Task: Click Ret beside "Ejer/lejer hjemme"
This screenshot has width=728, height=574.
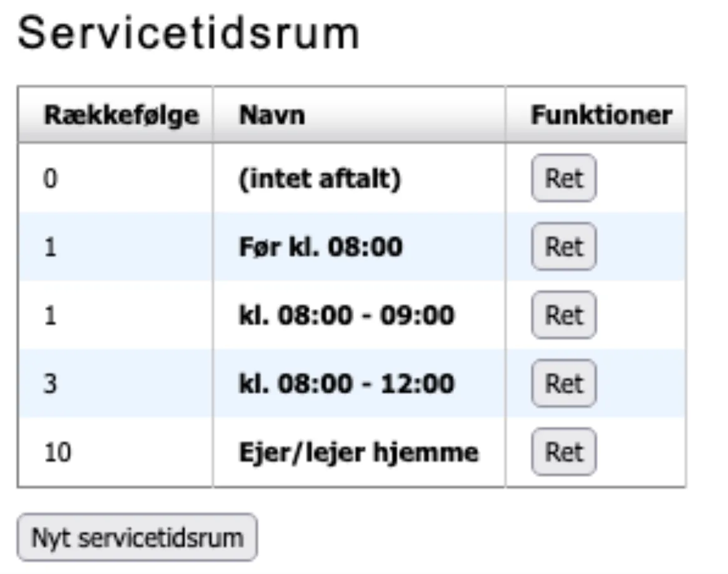Action: tap(563, 451)
